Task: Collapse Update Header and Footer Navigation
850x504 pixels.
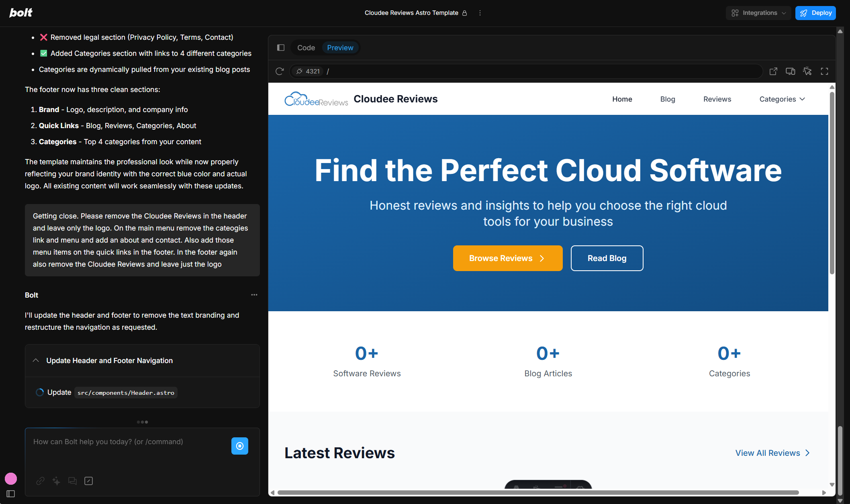Action: [x=36, y=360]
